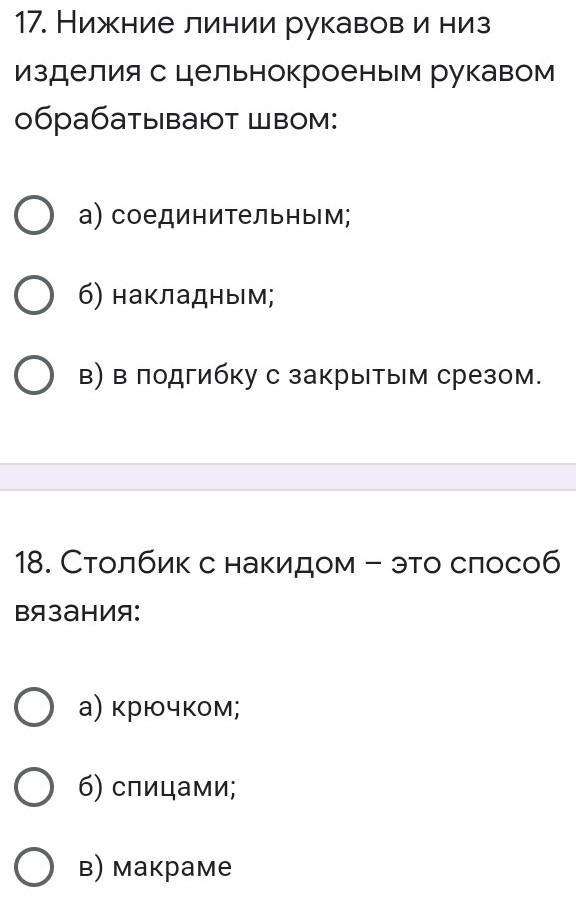
Task: Click the answer text 'соединительным;'
Action: 231,216
